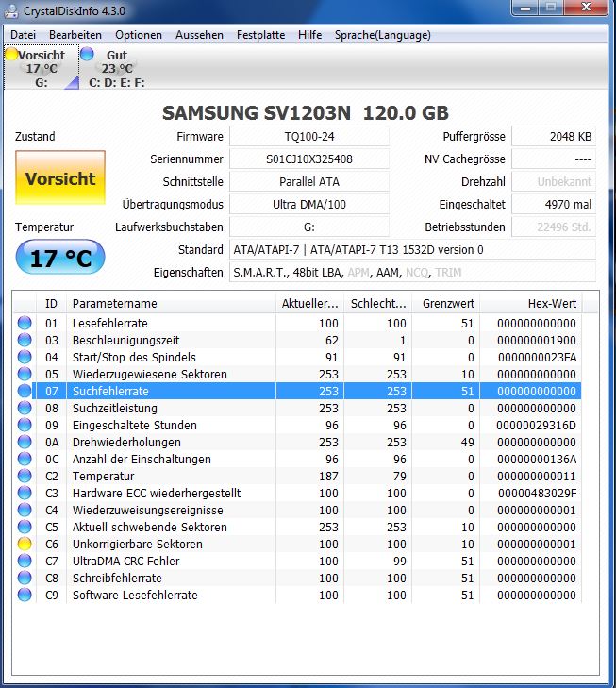Image resolution: width=616 pixels, height=688 pixels.
Task: Click the yellow warning orb for Unkorrigierbare Sektoren
Action: (25, 545)
